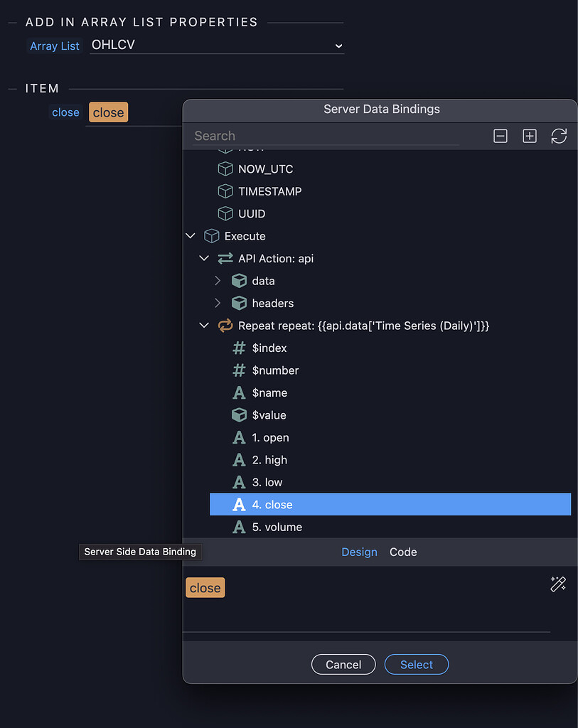578x728 pixels.
Task: Switch to the Code tab
Action: point(402,552)
